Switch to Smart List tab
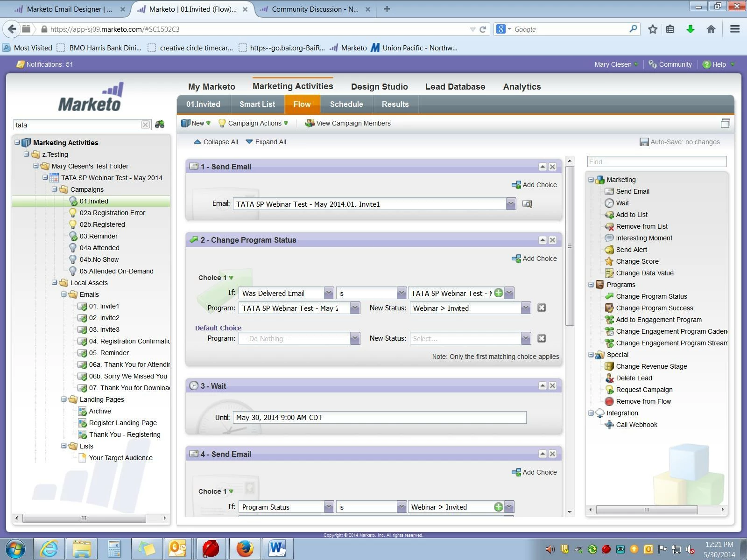This screenshot has height=560, width=747. point(257,105)
